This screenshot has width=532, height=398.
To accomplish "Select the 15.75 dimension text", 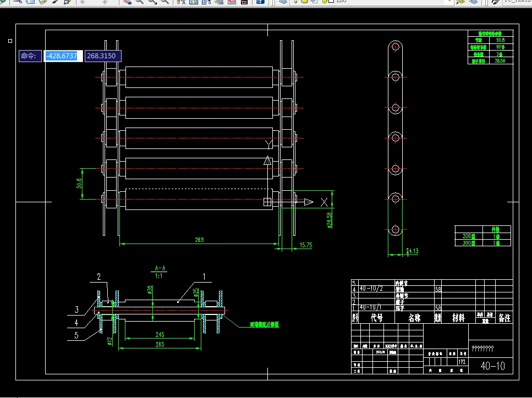I will [306, 245].
